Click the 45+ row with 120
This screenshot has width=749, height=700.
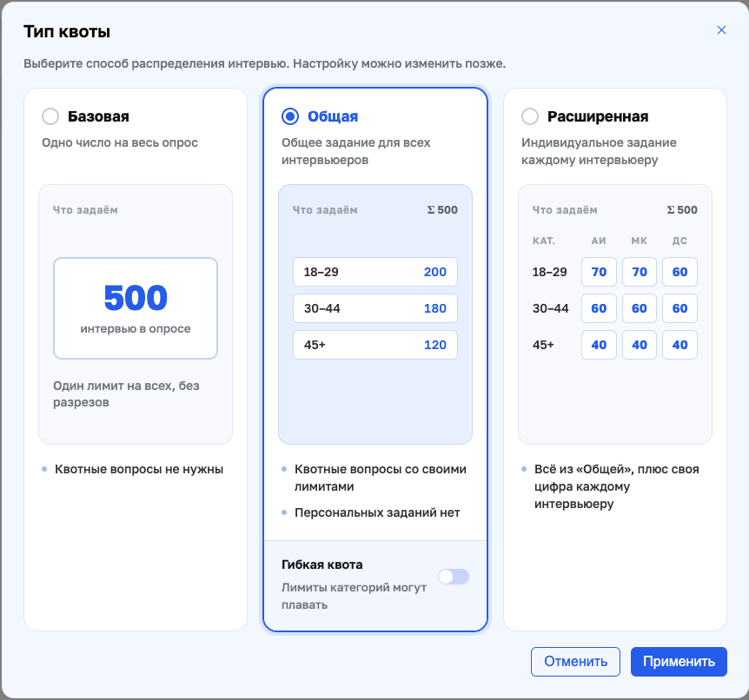[x=375, y=345]
